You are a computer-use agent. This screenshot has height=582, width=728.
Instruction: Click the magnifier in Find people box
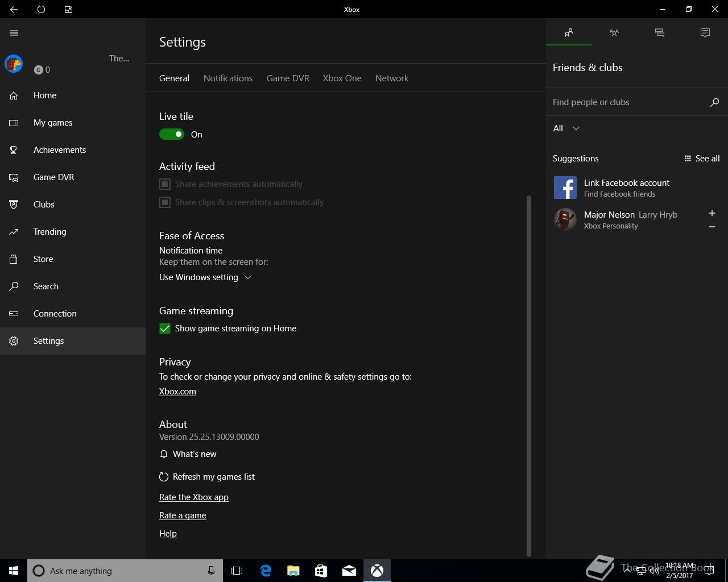point(715,102)
